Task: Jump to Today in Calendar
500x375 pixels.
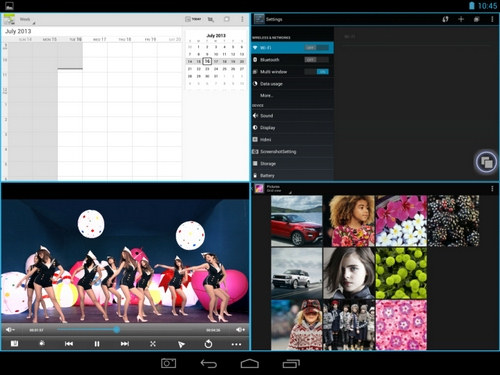Action: click(193, 19)
